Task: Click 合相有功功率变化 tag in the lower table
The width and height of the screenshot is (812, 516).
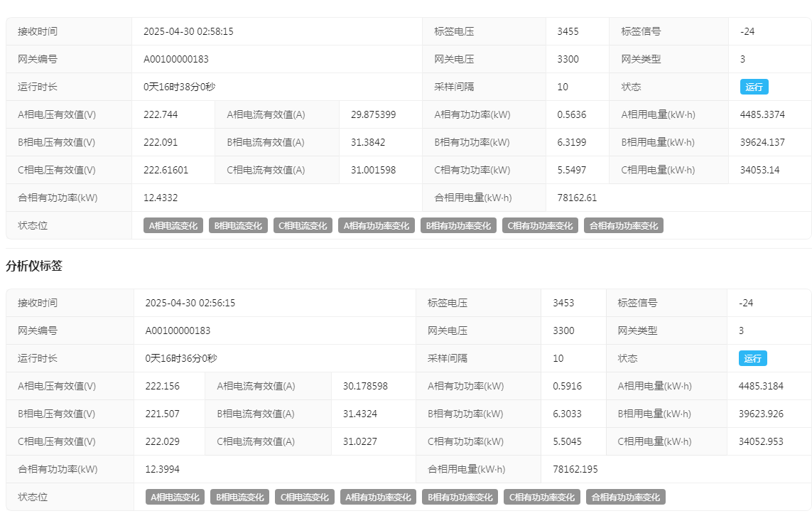Action: click(626, 498)
